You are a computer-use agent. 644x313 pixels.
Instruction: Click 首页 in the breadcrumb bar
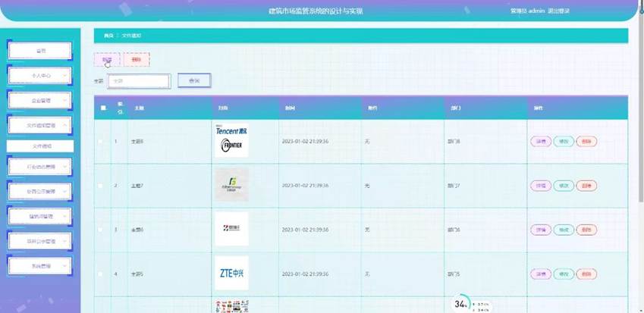[x=108, y=36]
